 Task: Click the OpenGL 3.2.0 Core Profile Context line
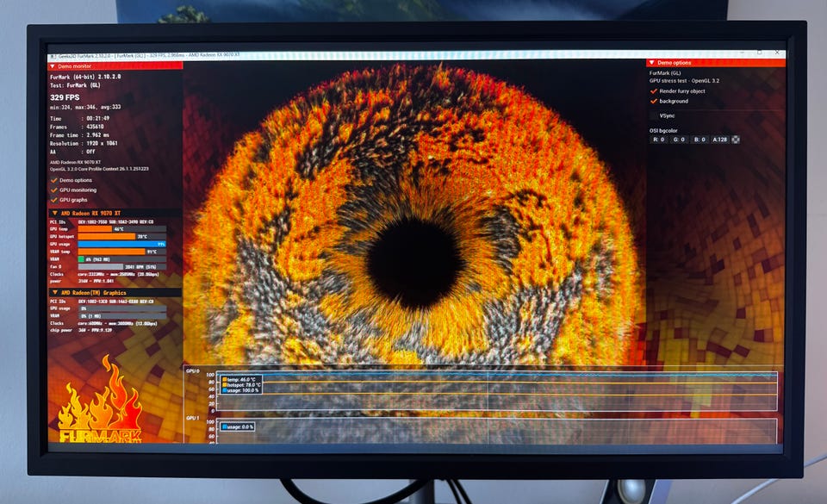(99, 169)
